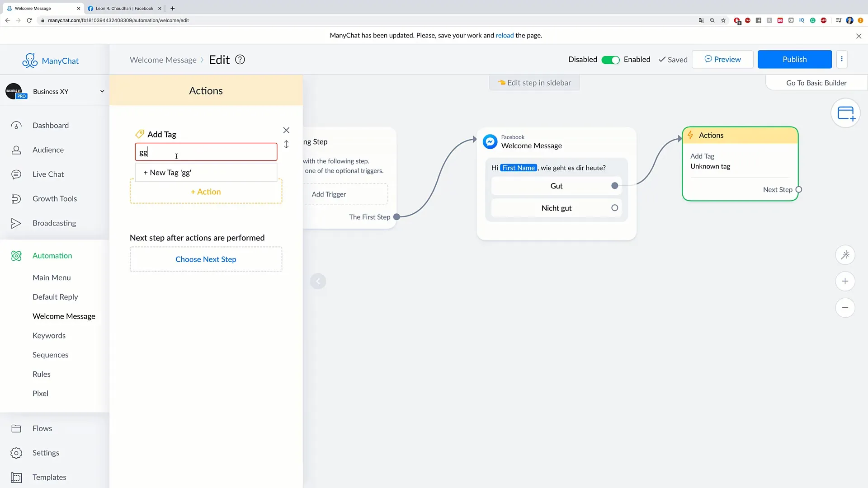This screenshot has width=868, height=488.
Task: Select the 'Gut' radio button option
Action: pyautogui.click(x=615, y=186)
